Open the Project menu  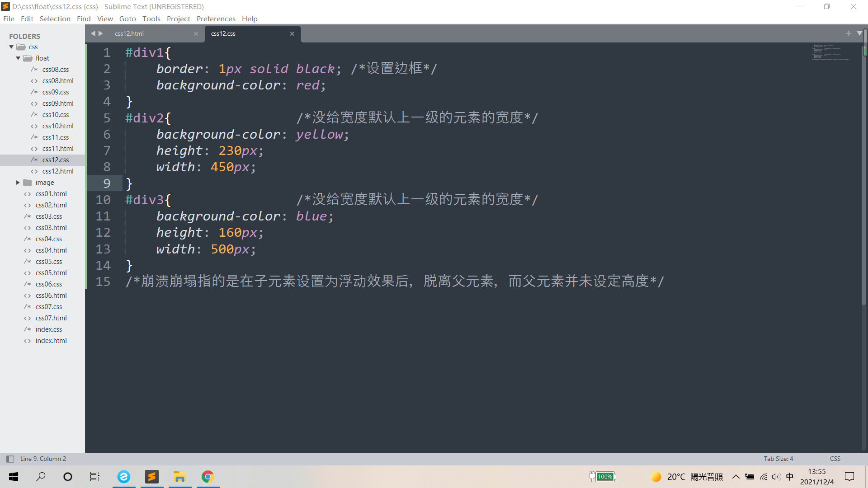coord(179,19)
